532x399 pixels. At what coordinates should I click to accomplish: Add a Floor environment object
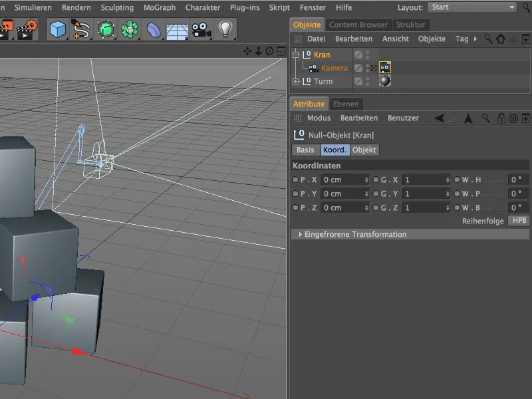[178, 30]
